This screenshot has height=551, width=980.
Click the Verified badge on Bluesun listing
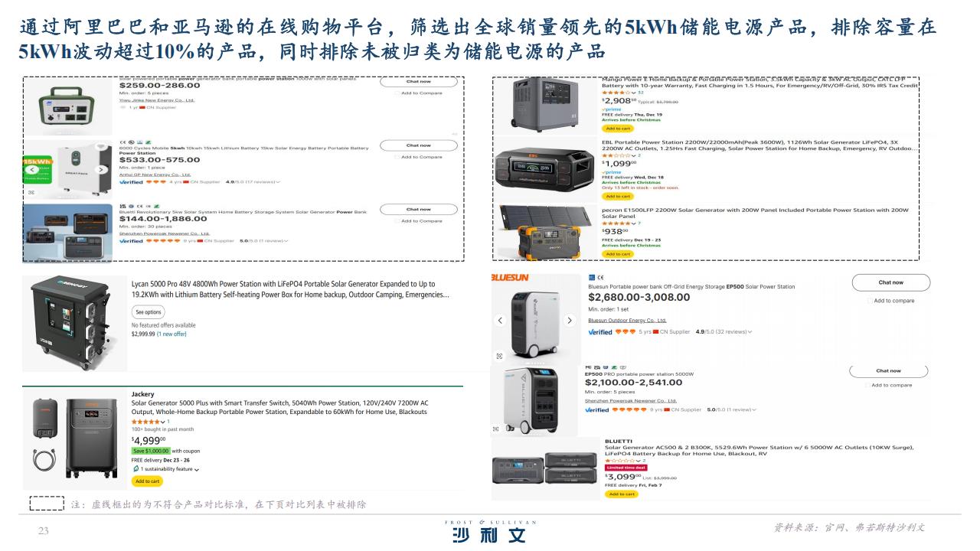600,332
